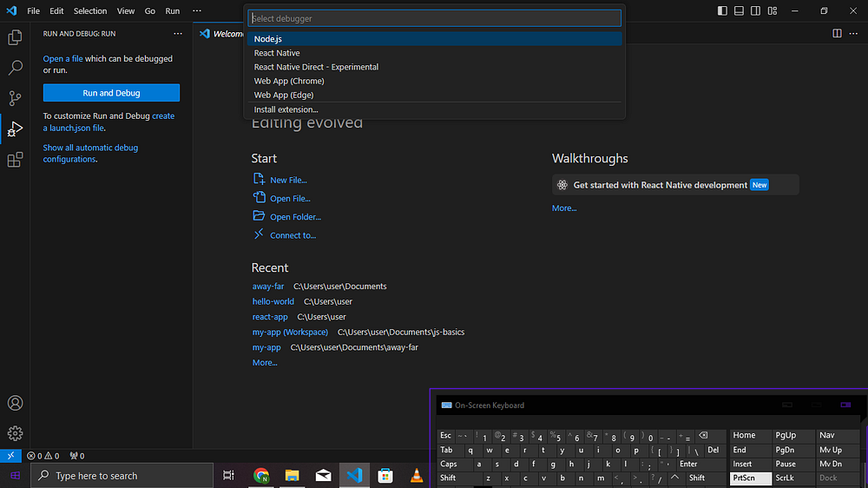Open Google Chrome from taskbar
Viewport: 868px width, 488px height.
[261, 475]
